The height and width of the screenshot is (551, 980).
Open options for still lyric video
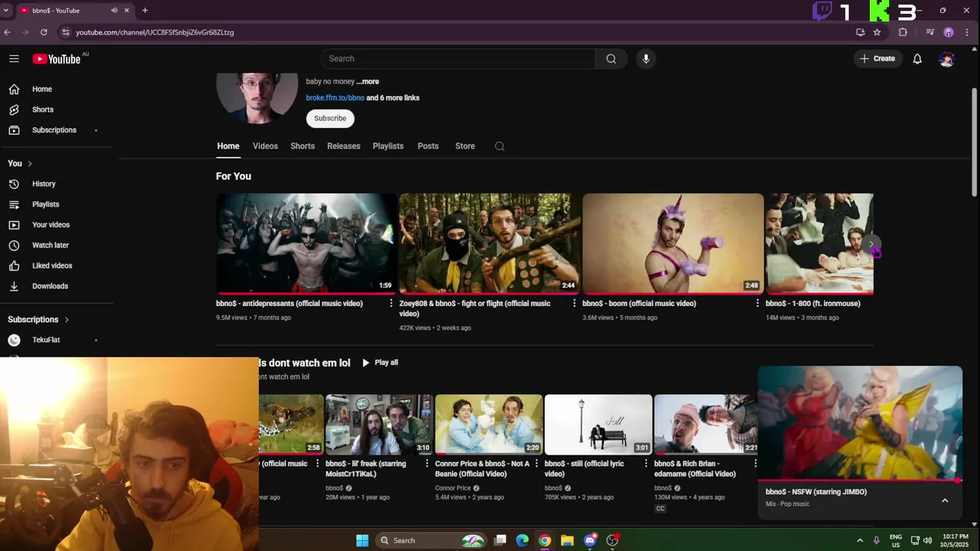pos(645,464)
